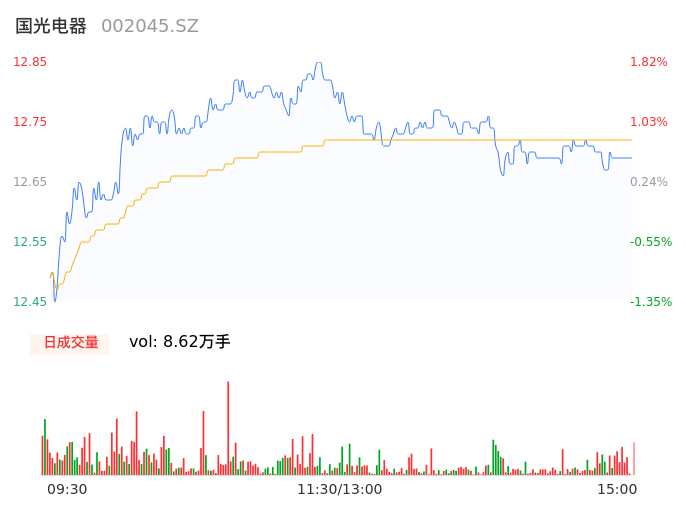Click the 09:30 time marker

coord(67,489)
